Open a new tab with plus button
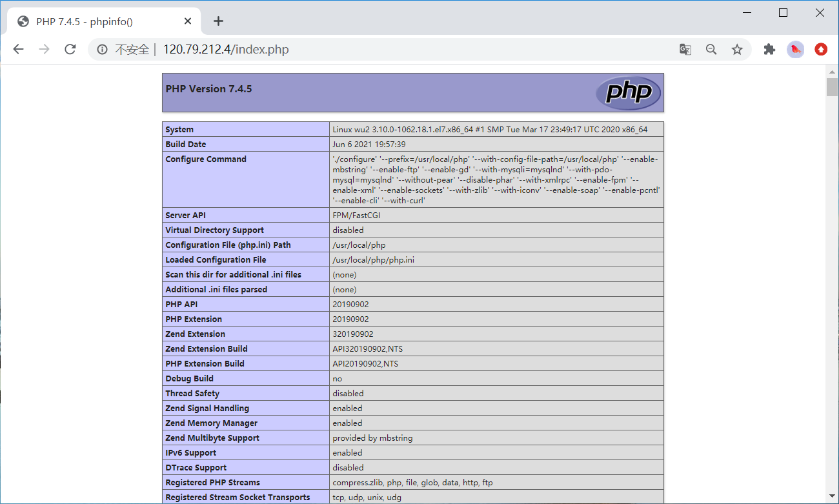This screenshot has height=504, width=839. (218, 21)
